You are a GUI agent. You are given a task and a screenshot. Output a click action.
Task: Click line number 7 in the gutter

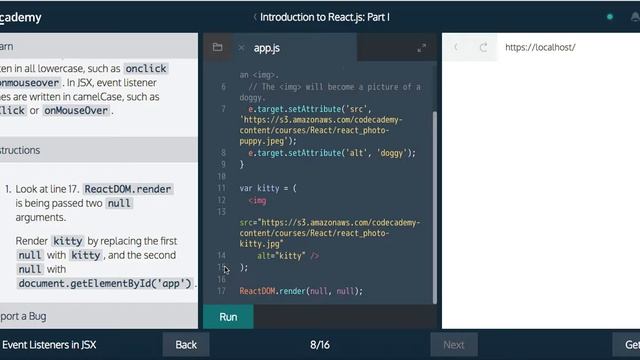223,109
